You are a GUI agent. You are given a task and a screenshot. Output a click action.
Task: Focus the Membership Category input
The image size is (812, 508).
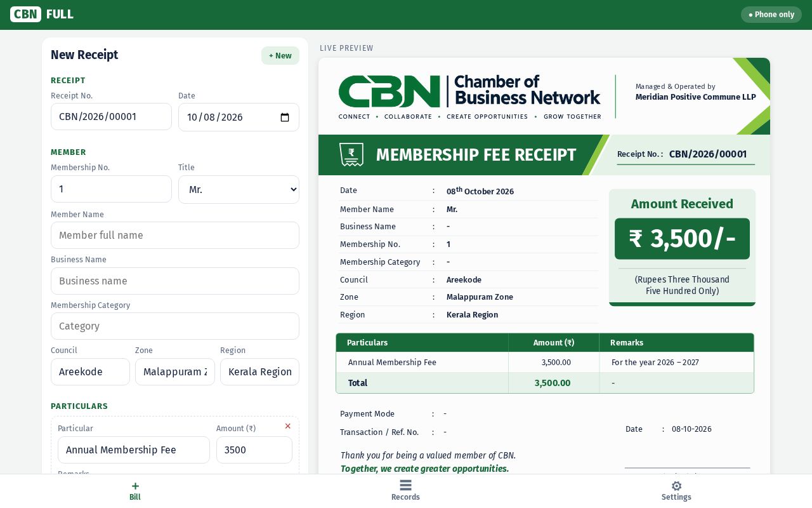tap(175, 326)
